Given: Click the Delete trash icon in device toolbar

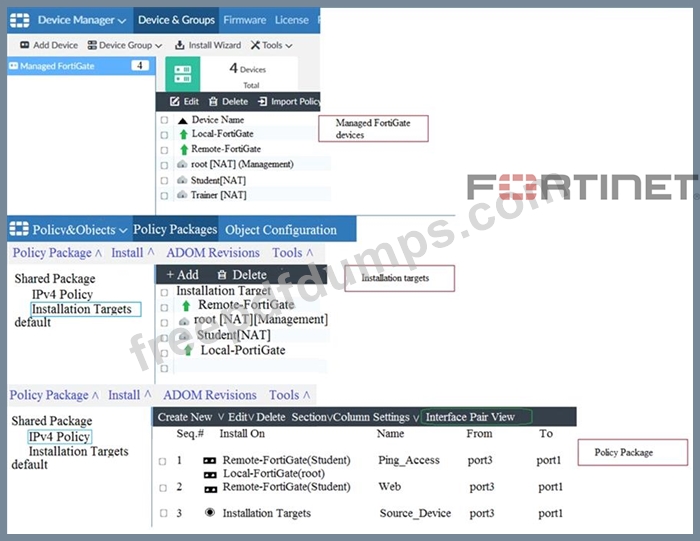Looking at the screenshot, I should (213, 102).
